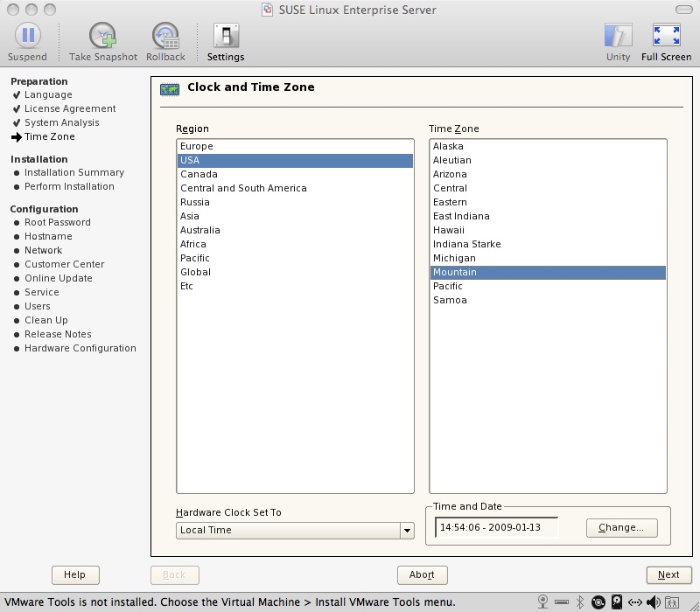The width and height of the screenshot is (700, 612).
Task: Click the Help button
Action: pos(75,575)
